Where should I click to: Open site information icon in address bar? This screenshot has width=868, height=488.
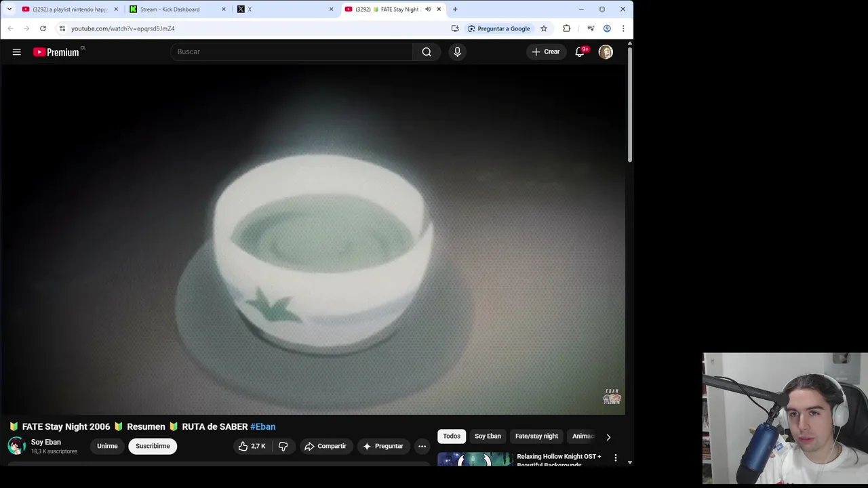[62, 28]
